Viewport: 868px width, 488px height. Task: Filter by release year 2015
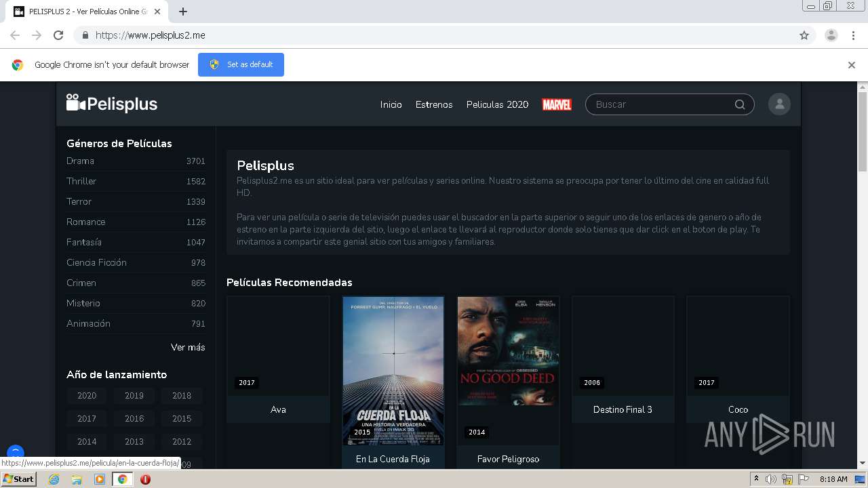pos(182,419)
